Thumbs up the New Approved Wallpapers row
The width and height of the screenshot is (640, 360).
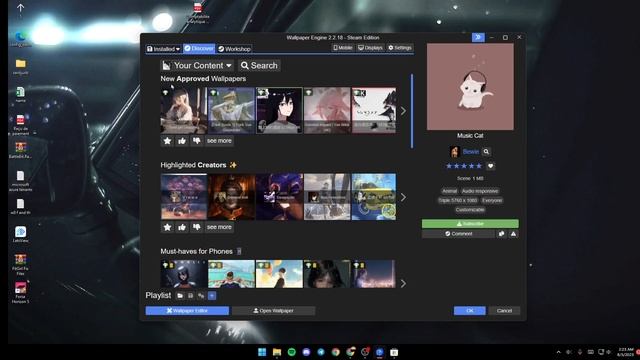[x=182, y=141]
